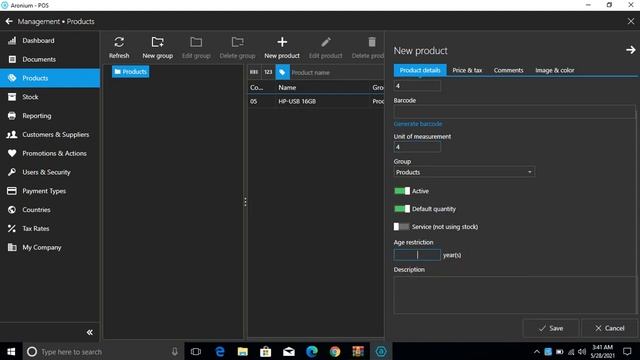
Task: Open the Tax Rates section
Action: click(x=50, y=228)
